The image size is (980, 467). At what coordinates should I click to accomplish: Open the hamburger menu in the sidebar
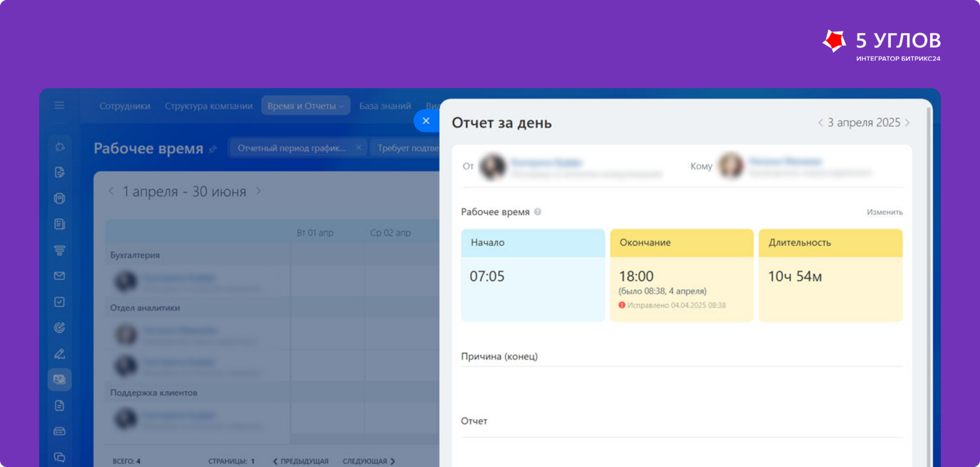pos(60,106)
